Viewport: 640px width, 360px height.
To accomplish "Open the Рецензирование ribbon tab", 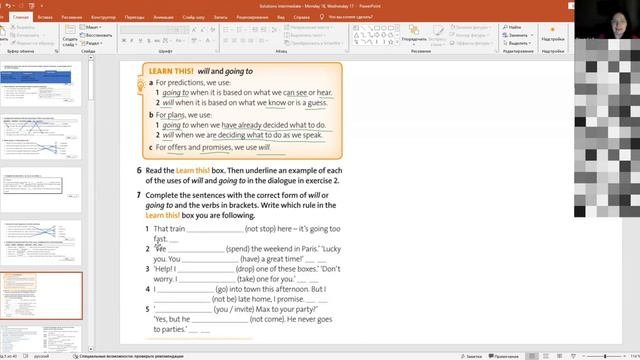I will 252,17.
